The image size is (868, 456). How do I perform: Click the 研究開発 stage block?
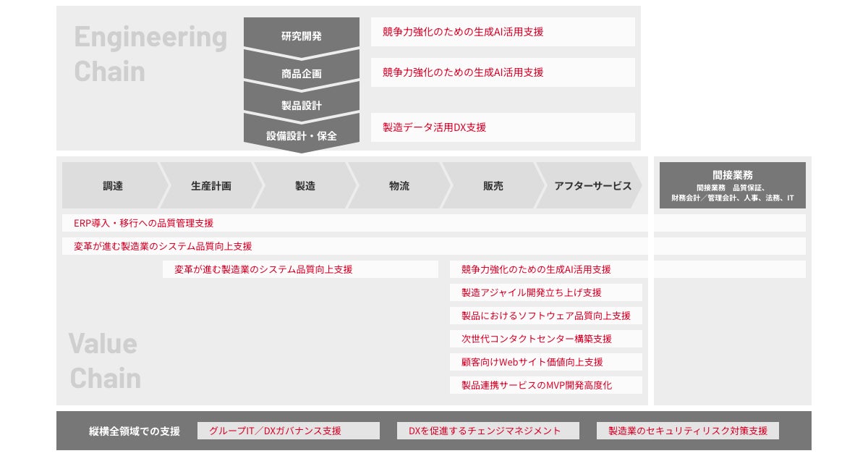(302, 35)
